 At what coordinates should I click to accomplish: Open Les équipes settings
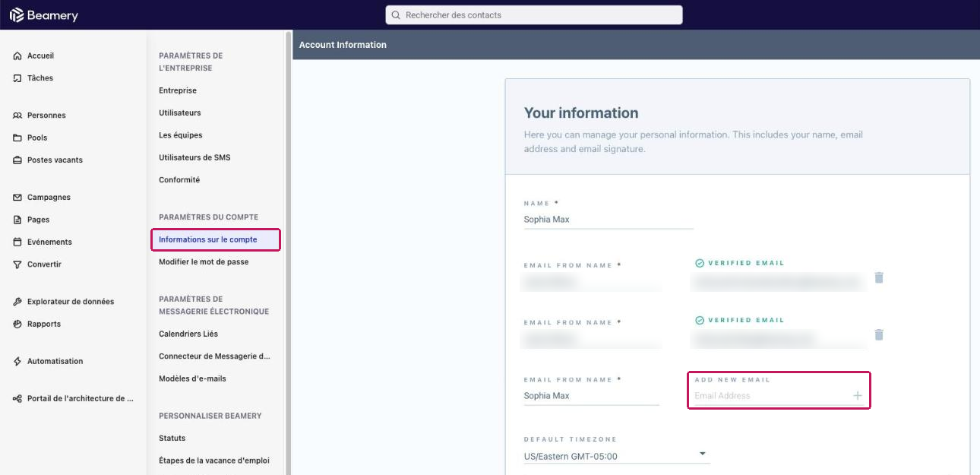(x=181, y=135)
